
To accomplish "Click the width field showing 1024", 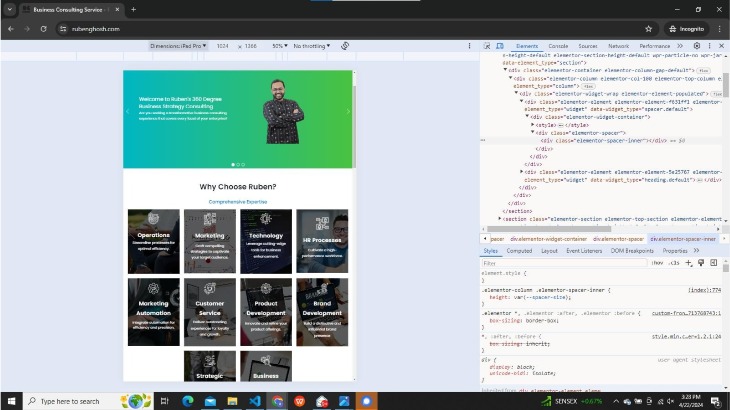I will coord(223,46).
